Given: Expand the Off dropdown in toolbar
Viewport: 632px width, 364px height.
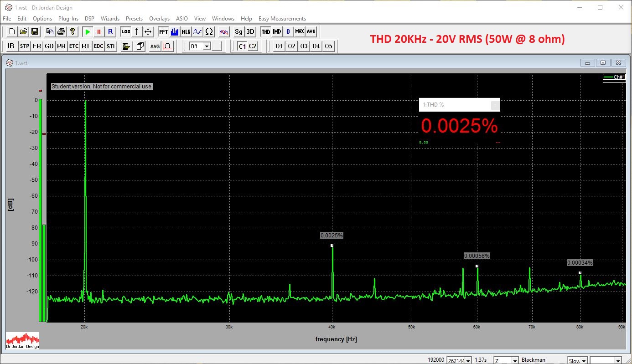Looking at the screenshot, I should pyautogui.click(x=207, y=46).
